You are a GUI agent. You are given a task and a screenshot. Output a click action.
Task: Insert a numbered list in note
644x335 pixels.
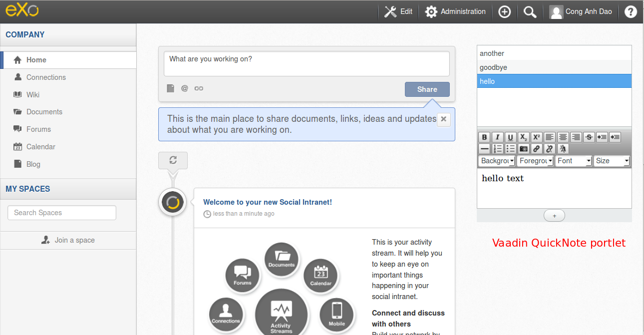(498, 149)
